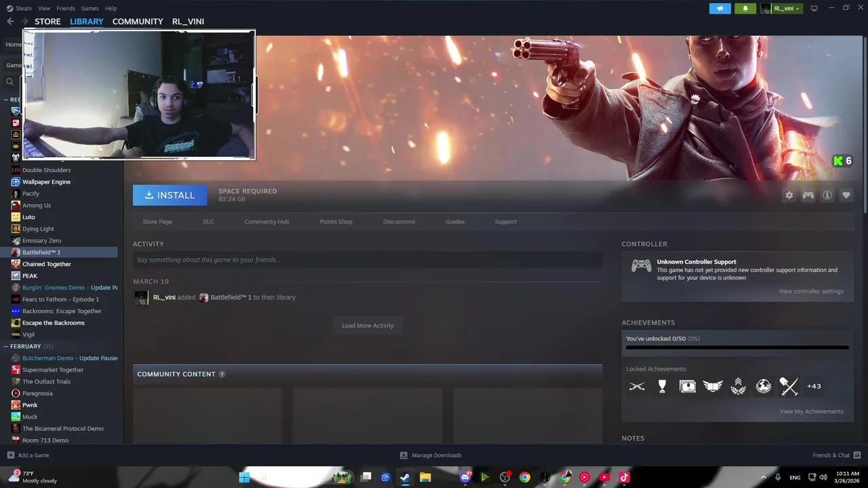Click the achievements progress bar

pos(737,348)
